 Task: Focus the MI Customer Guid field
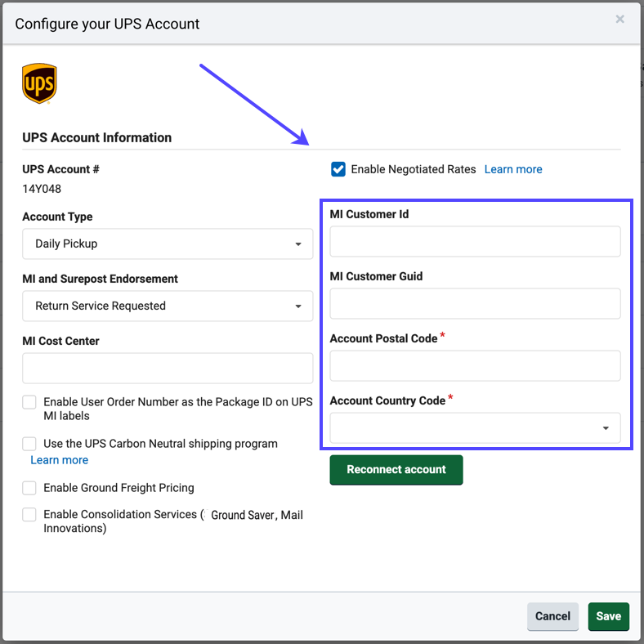pos(475,304)
